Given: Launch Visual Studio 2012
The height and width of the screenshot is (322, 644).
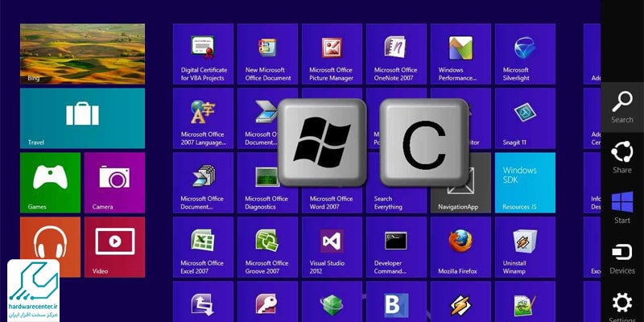Looking at the screenshot, I should click(x=332, y=247).
